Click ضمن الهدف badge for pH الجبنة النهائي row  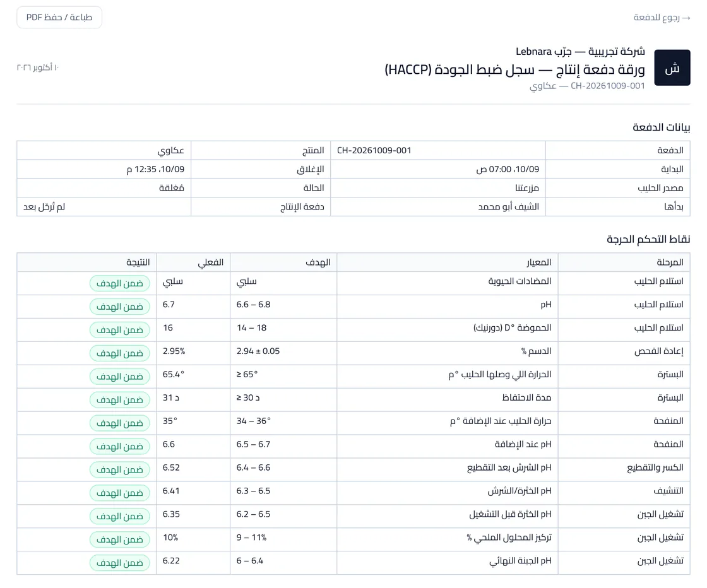click(119, 563)
